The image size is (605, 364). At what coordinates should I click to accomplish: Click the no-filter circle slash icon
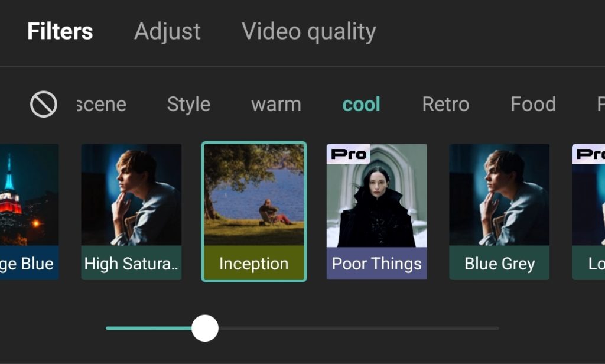44,104
